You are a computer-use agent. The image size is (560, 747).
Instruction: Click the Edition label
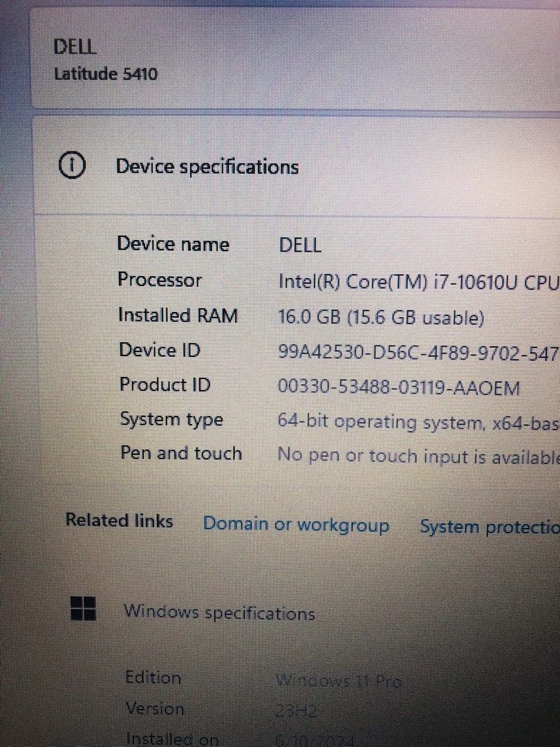click(153, 677)
